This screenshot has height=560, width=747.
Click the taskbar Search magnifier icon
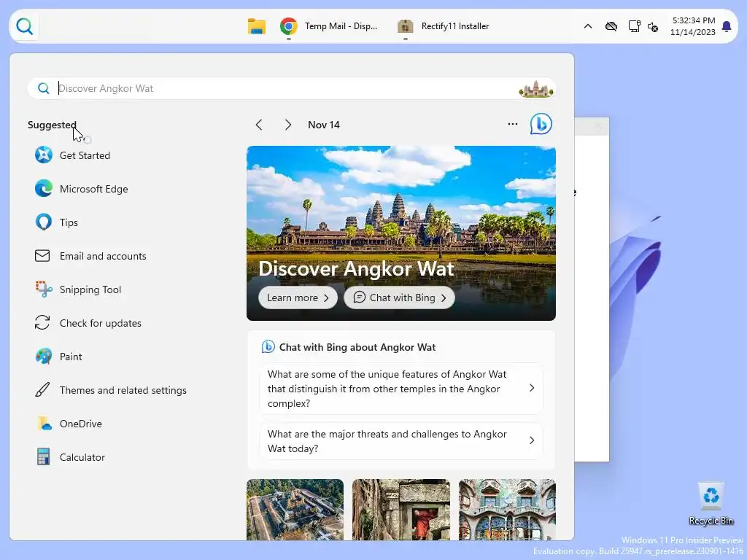pyautogui.click(x=25, y=26)
